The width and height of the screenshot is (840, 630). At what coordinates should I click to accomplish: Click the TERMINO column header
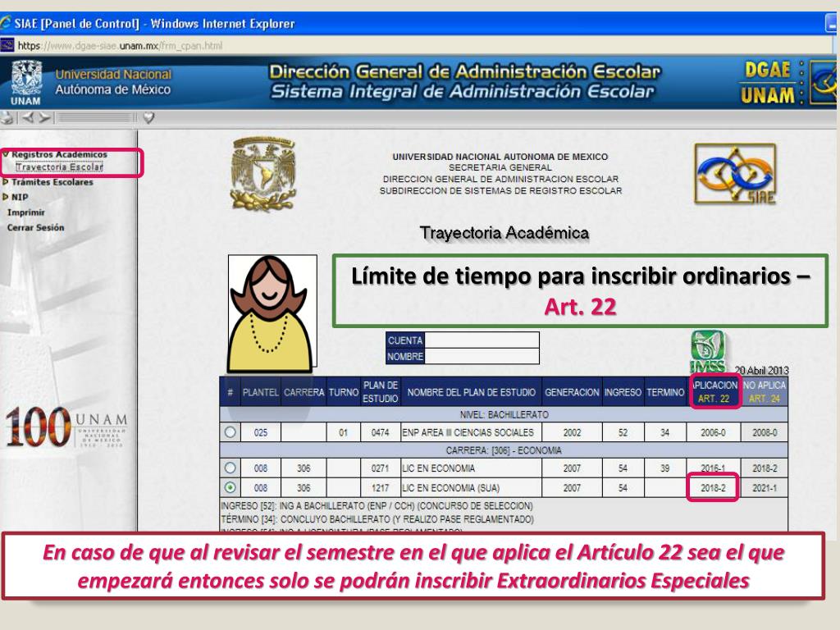[664, 392]
